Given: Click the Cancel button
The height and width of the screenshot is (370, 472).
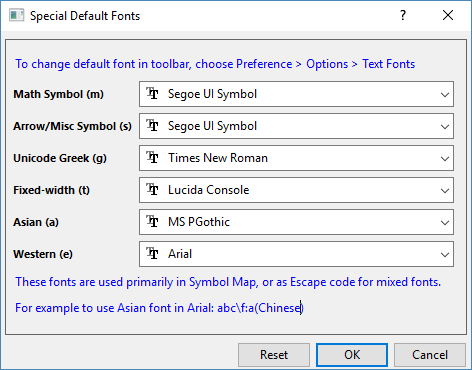Looking at the screenshot, I should point(430,355).
